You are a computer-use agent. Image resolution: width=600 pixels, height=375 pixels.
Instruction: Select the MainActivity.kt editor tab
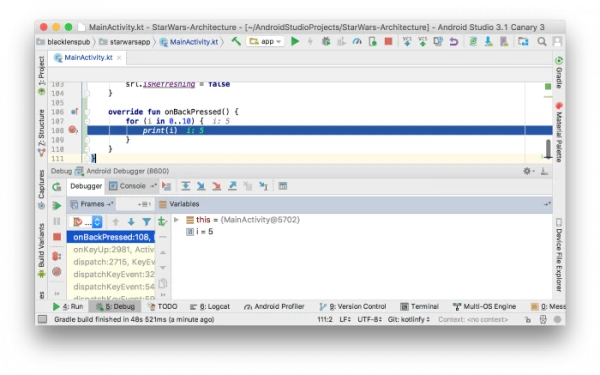(88, 57)
